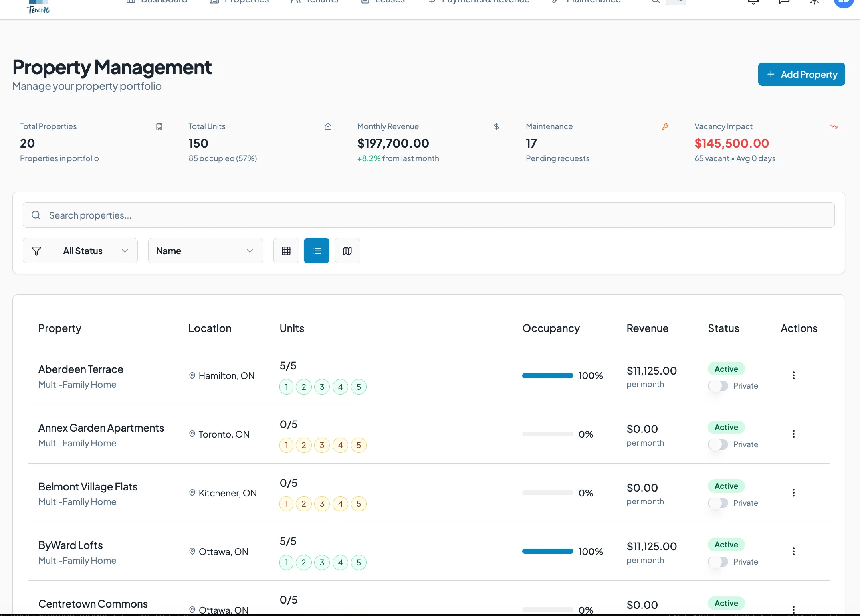This screenshot has height=616, width=860.
Task: Click the wrench icon on Maintenance card
Action: 665,127
